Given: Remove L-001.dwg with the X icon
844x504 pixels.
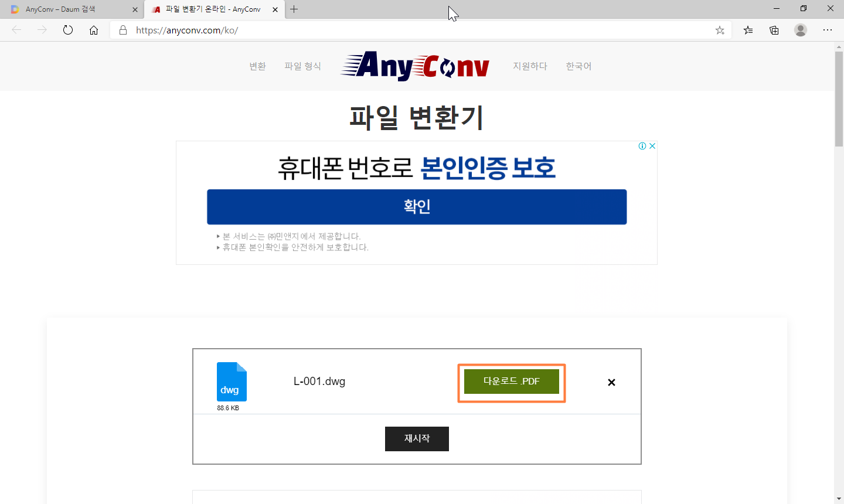Looking at the screenshot, I should [611, 382].
